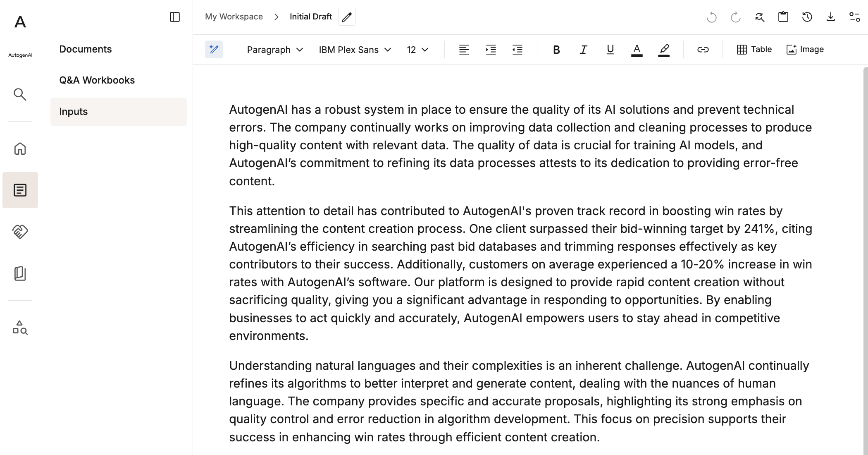868x455 pixels.
Task: Open search from the left rail
Action: [20, 94]
